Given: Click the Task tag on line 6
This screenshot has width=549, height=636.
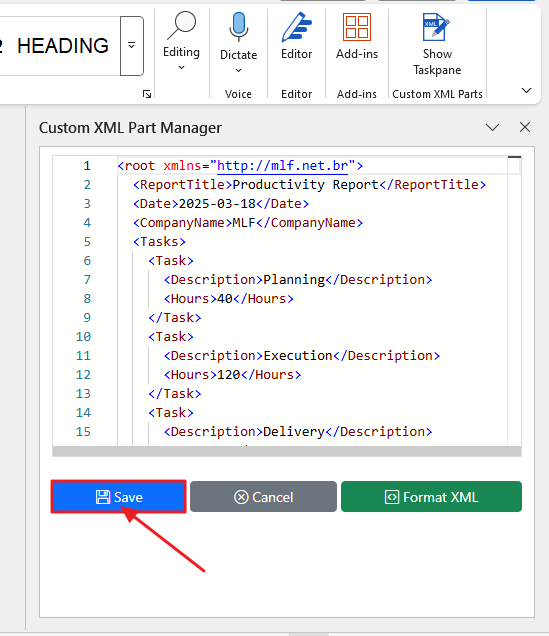Looking at the screenshot, I should 171,261.
